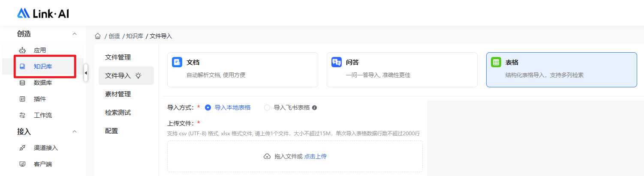Choose the 问答 import card
The image size is (644, 176).
pos(402,70)
